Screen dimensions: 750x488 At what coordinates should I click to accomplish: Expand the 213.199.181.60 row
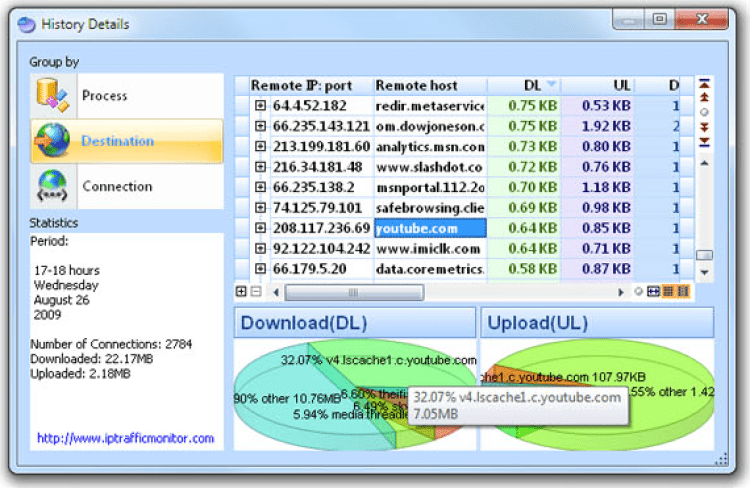[x=260, y=146]
